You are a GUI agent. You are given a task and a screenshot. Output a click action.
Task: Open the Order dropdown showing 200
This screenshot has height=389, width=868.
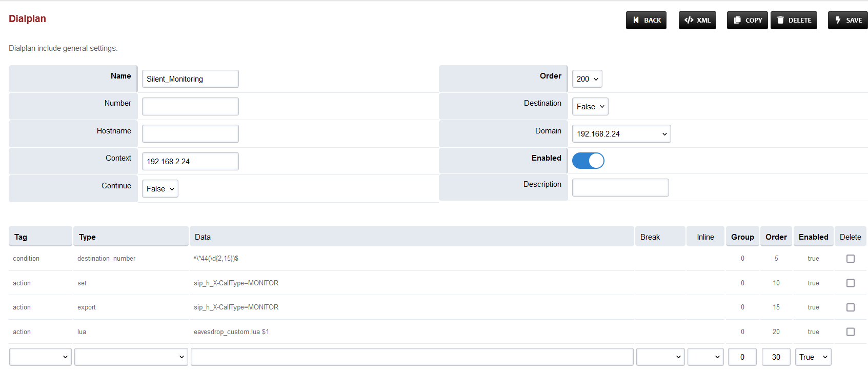(x=587, y=79)
